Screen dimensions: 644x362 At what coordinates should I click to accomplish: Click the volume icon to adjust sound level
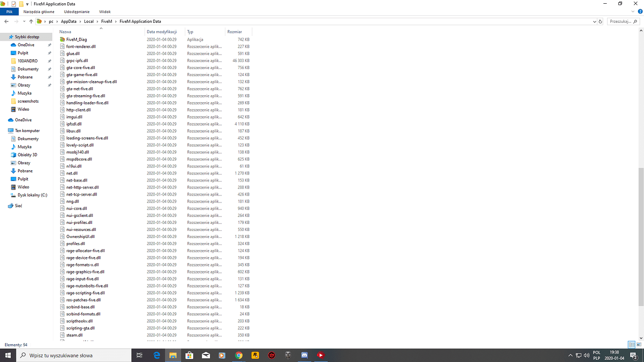point(586,355)
